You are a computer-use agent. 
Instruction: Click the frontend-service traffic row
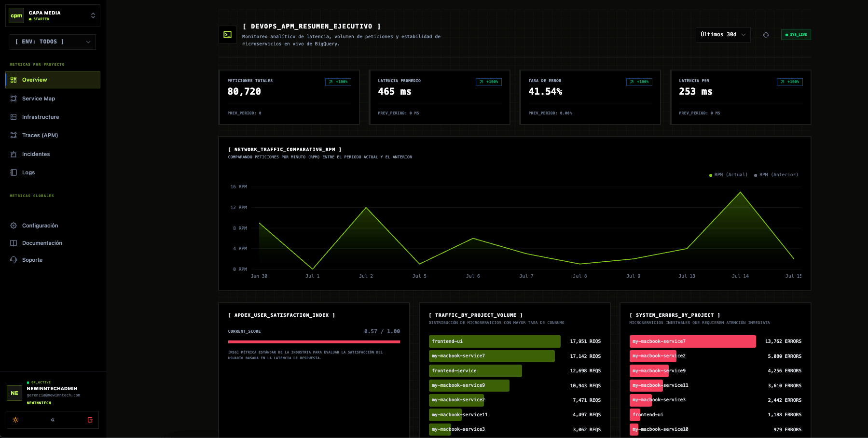tap(515, 371)
